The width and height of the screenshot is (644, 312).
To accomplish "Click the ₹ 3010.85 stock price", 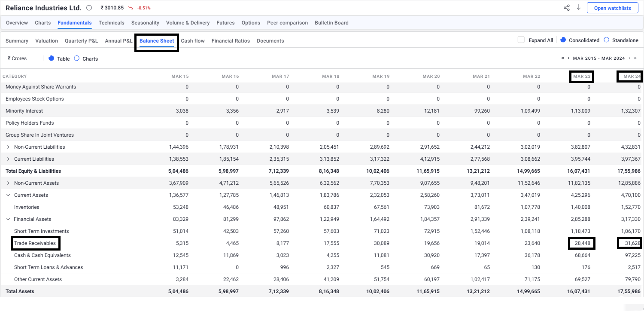I will click(x=112, y=8).
